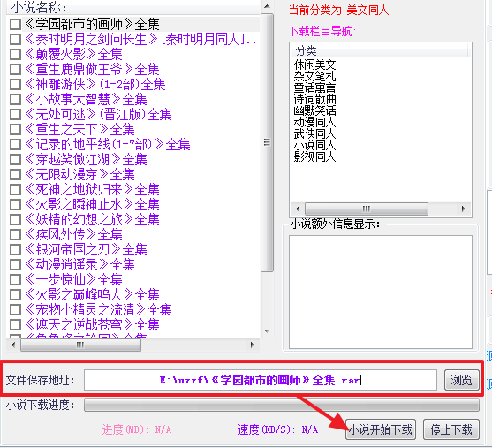Select the 休闲美文 category
492x448 pixels.
[x=314, y=65]
